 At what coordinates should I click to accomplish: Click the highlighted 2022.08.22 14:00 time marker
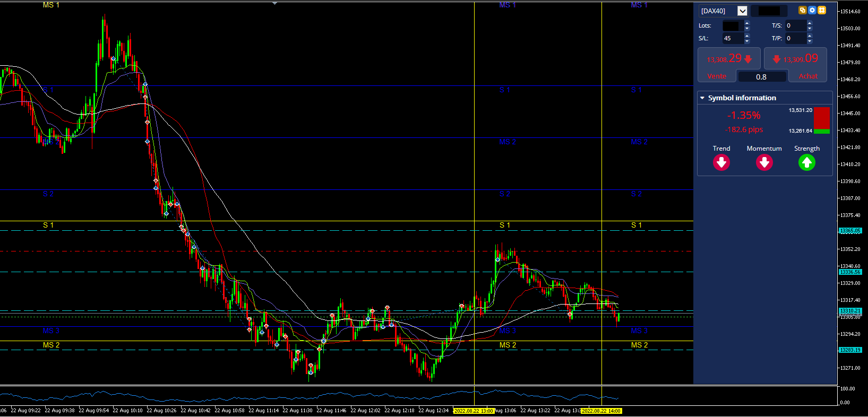point(601,411)
